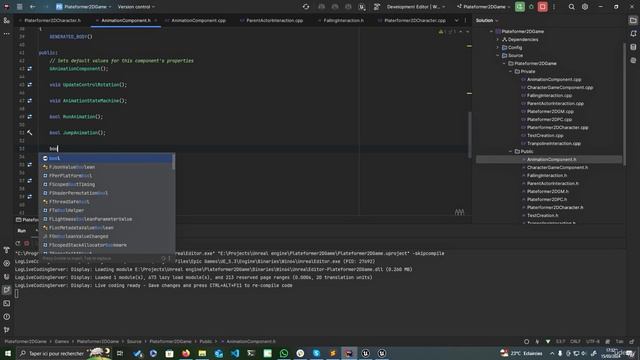Close the AnimationComponent.h tab
Image resolution: width=640 pixels, height=360 pixels.
tap(156, 20)
